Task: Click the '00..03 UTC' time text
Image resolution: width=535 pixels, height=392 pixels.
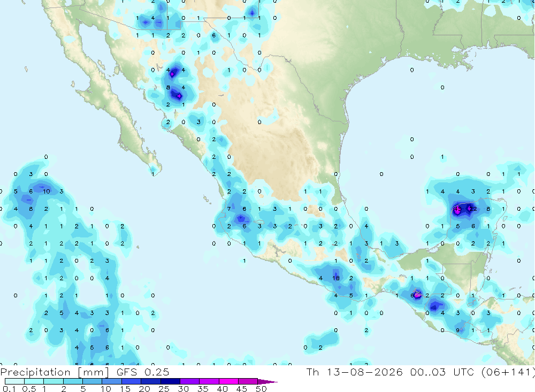Action: click(441, 372)
